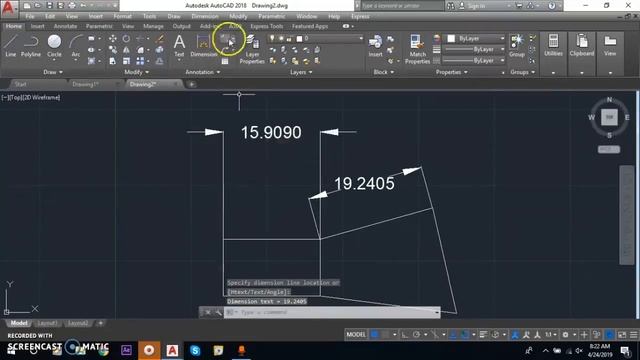This screenshot has width=640, height=360.
Task: Expand the Annotation panel
Action: point(203,72)
